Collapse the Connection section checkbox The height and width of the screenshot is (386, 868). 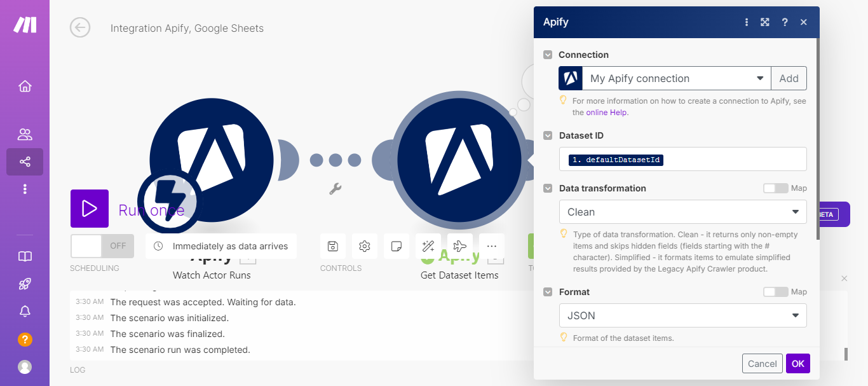pos(548,55)
